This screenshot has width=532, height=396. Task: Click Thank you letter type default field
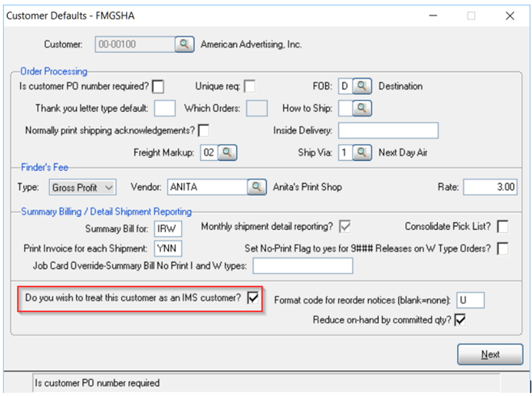164,108
